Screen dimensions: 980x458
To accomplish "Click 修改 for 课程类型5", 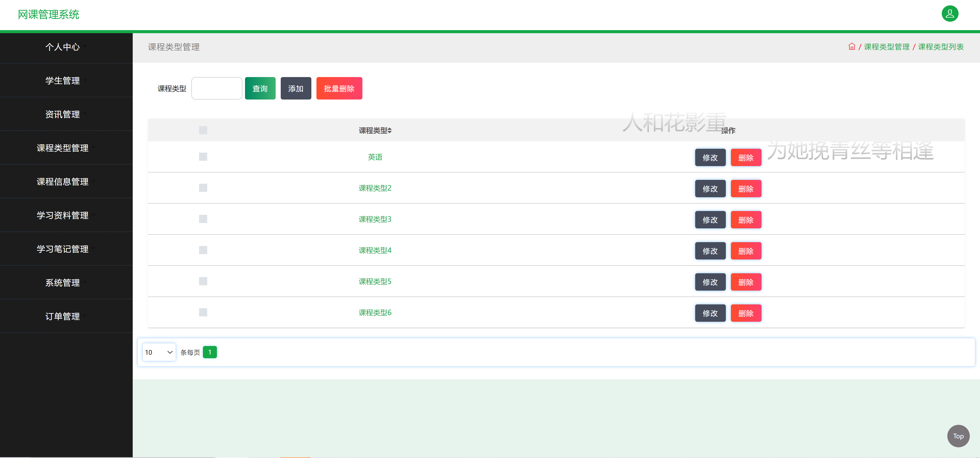I will coord(710,281).
